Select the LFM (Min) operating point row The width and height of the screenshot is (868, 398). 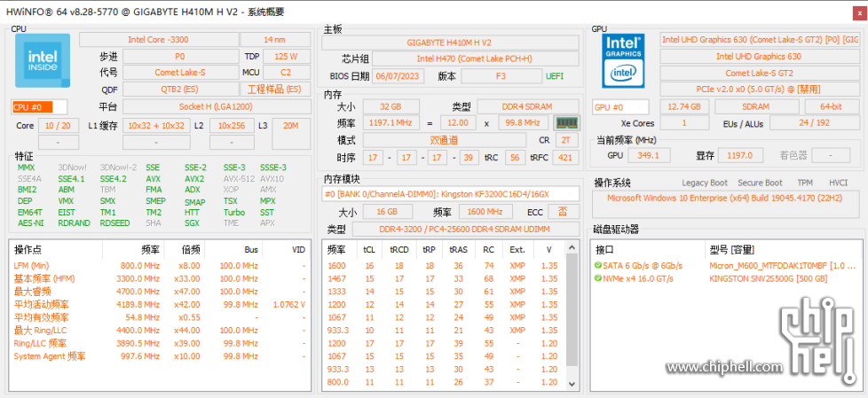(160, 266)
